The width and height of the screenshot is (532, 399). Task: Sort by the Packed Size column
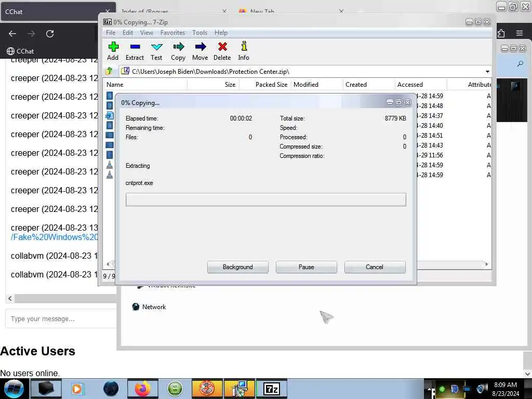tap(265, 85)
